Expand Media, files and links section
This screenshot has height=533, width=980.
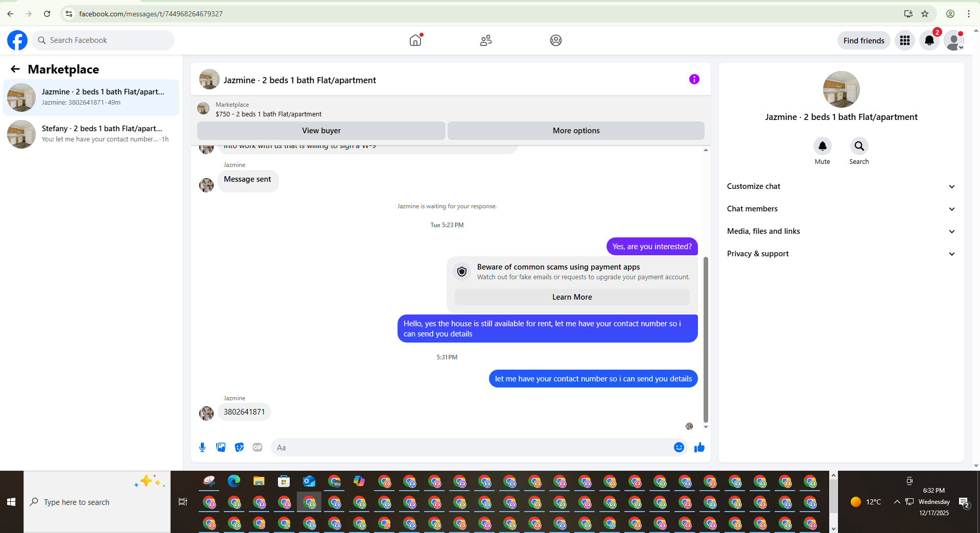point(841,231)
